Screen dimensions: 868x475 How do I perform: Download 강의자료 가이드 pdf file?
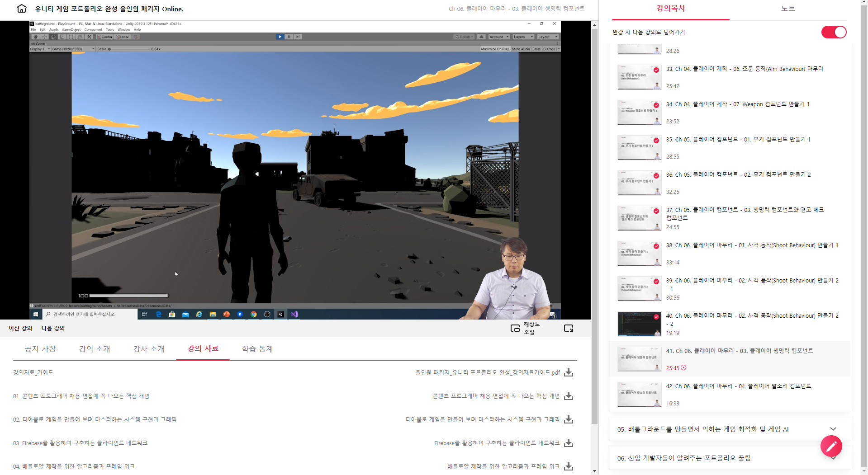[569, 372]
